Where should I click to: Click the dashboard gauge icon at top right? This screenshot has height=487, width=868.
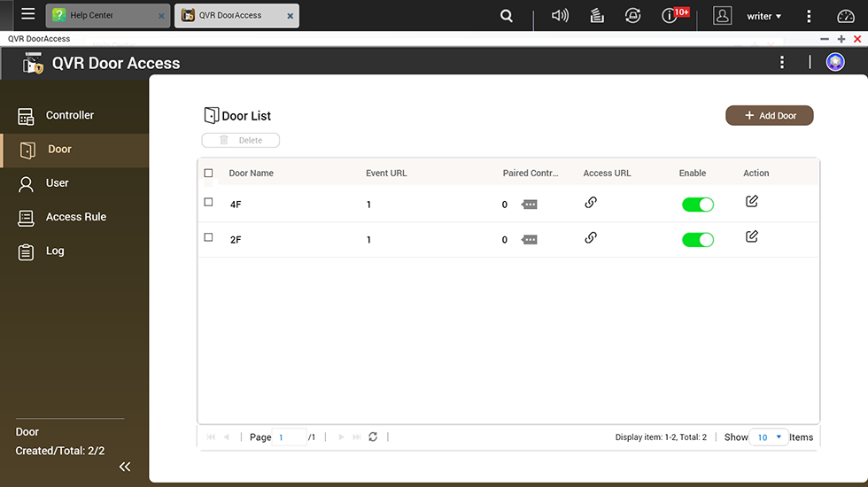tap(846, 16)
